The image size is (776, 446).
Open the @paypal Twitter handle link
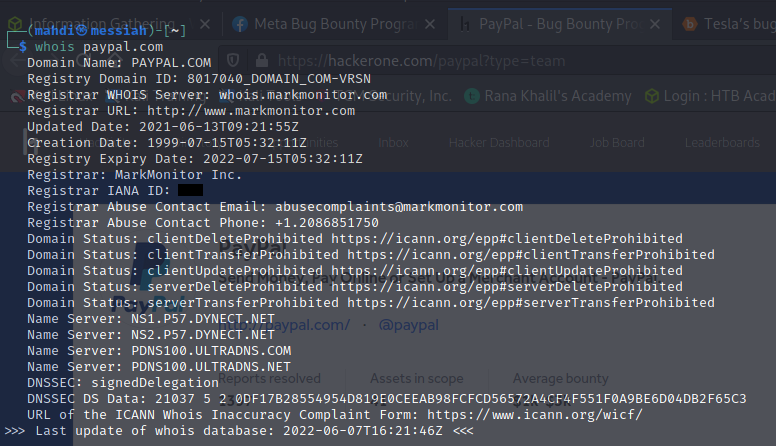pos(408,325)
